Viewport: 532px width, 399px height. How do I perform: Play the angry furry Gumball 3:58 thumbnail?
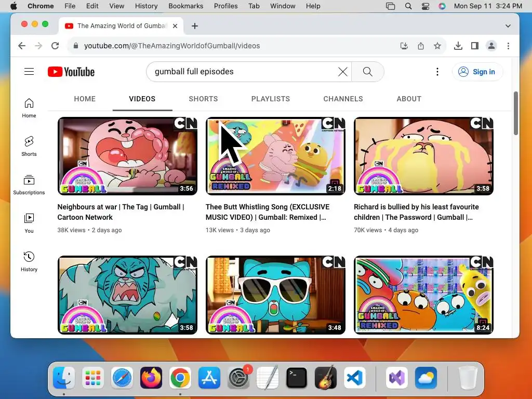(x=127, y=295)
